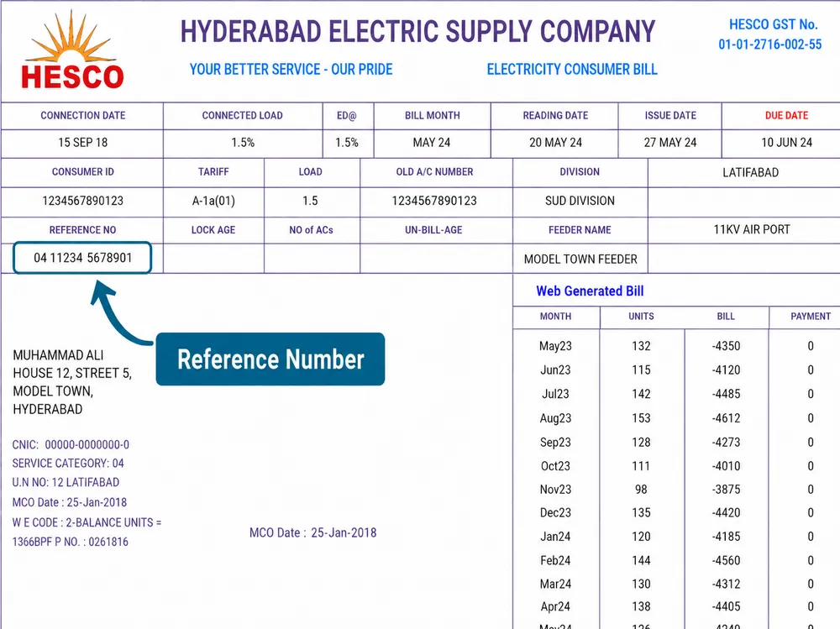Click the UNITS column header
This screenshot has width=840, height=629.
pyautogui.click(x=641, y=316)
